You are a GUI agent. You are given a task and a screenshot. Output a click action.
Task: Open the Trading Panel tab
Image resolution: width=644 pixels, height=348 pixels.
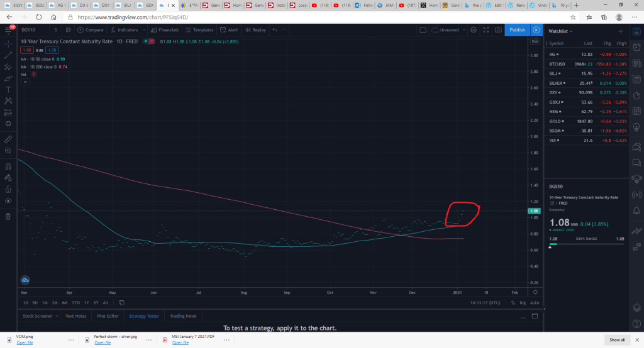pos(182,316)
